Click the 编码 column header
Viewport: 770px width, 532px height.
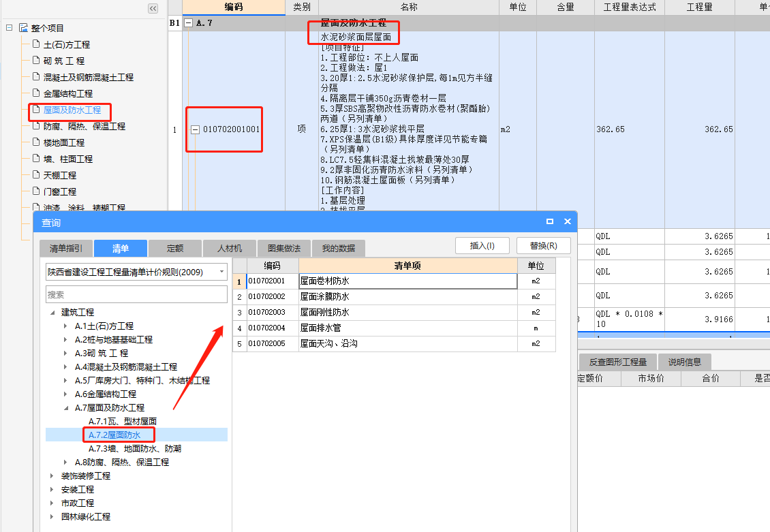(x=234, y=7)
